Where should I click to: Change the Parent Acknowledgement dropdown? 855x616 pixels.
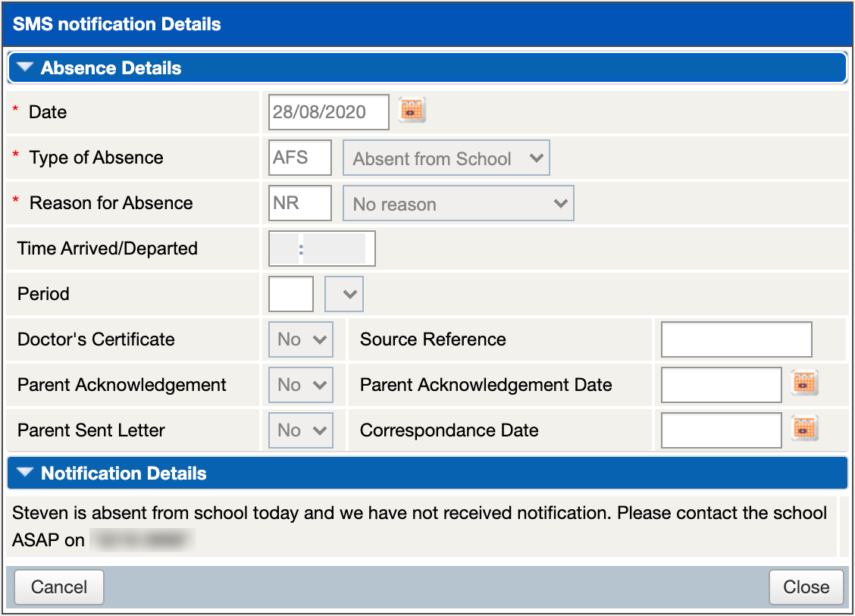coord(301,385)
